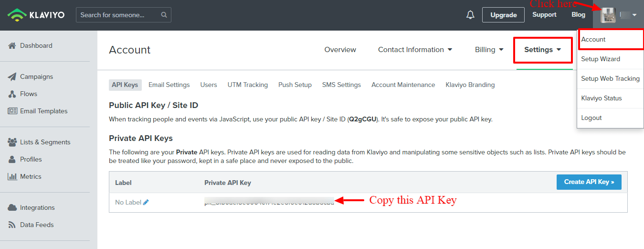
Task: Open the UTM Tracking tab
Action: tap(248, 85)
